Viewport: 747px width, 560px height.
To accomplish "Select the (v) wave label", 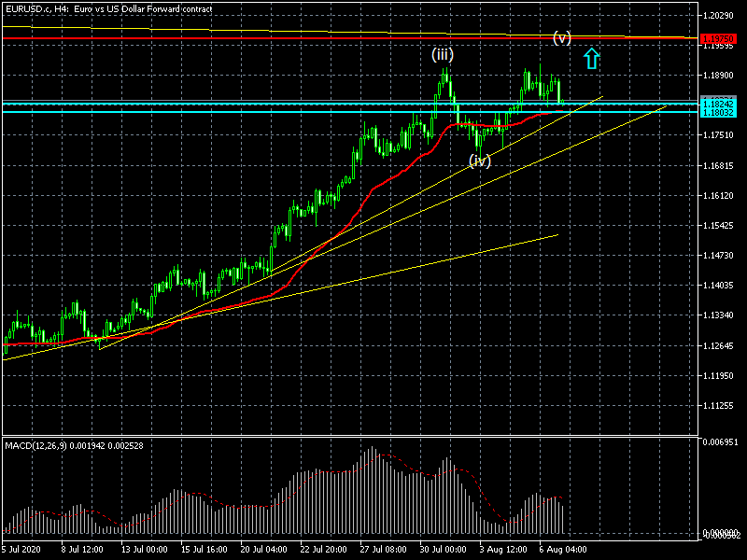I will pos(561,37).
